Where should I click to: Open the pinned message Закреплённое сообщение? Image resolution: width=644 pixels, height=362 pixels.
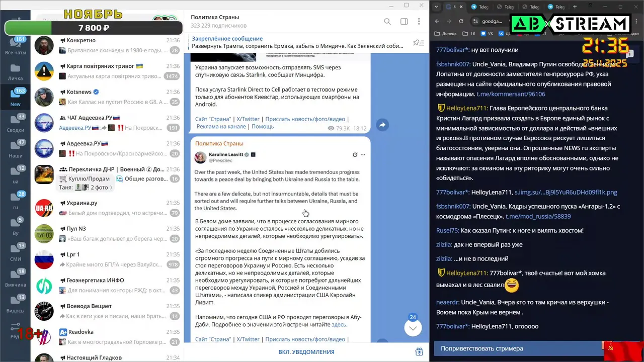click(x=298, y=42)
